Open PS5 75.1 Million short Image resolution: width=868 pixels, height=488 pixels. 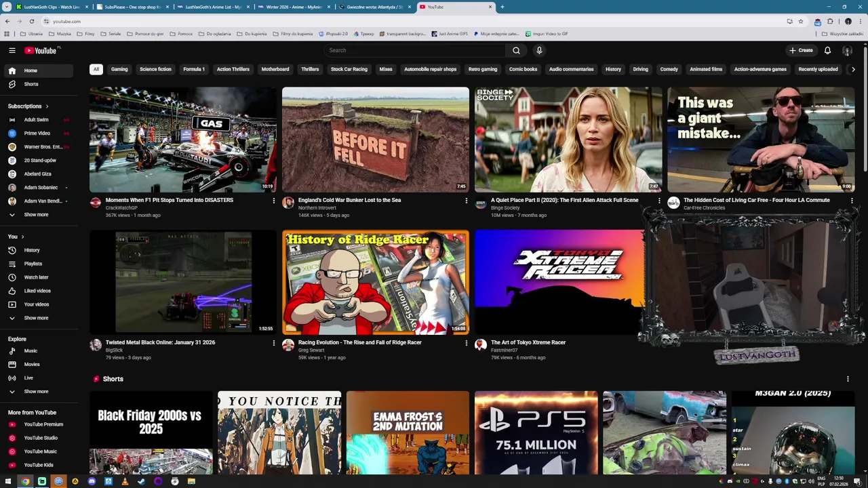click(536, 432)
